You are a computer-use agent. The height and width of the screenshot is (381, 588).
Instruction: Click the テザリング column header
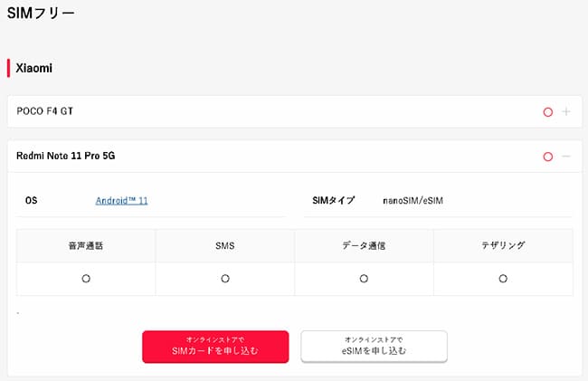(503, 245)
